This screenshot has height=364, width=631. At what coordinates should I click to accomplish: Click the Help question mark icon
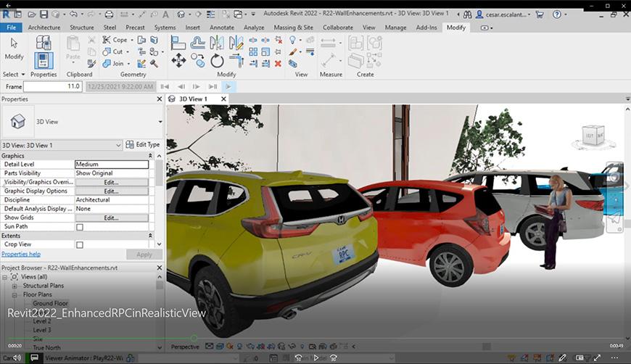click(556, 15)
